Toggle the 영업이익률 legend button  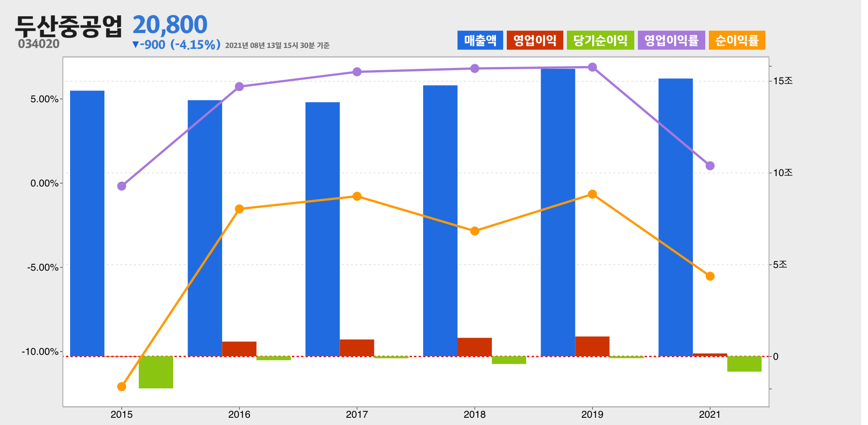671,40
